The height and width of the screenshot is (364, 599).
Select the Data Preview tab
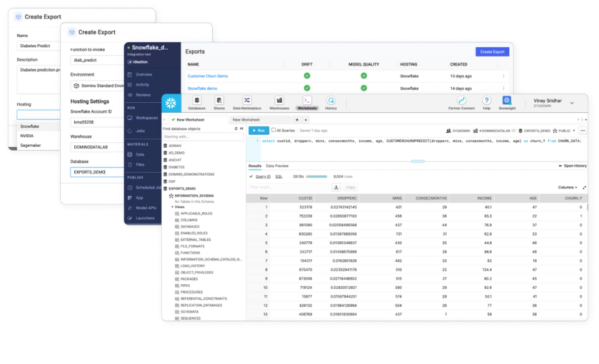click(277, 166)
